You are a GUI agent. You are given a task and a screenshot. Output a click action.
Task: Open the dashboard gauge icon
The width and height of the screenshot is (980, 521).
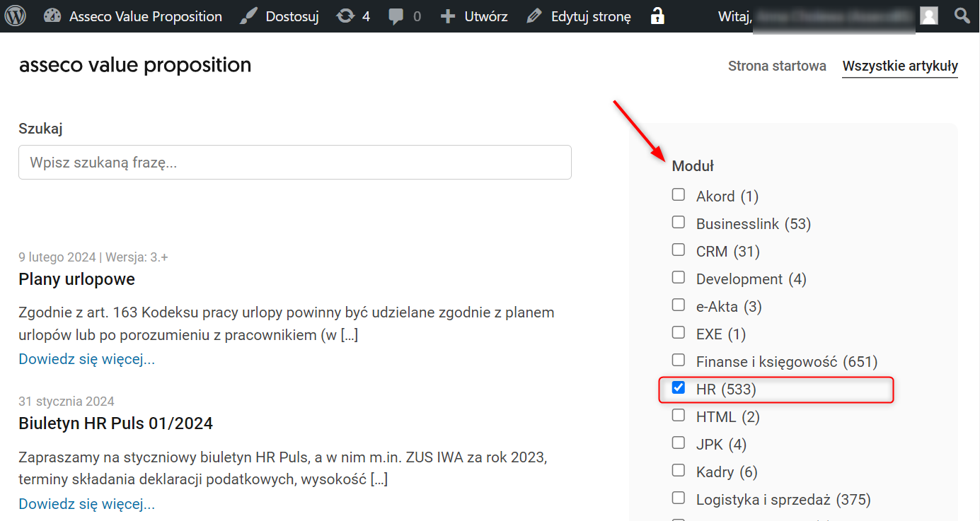pos(52,16)
